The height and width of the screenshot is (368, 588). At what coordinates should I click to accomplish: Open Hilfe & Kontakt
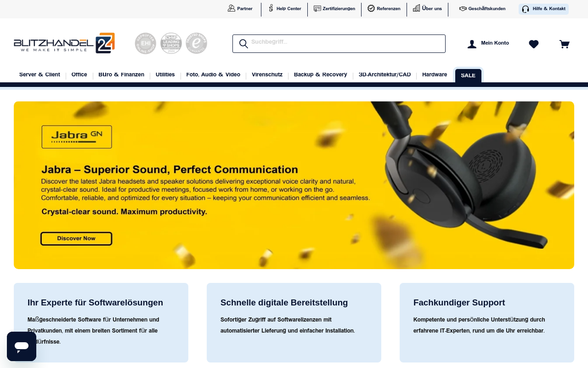pyautogui.click(x=543, y=9)
